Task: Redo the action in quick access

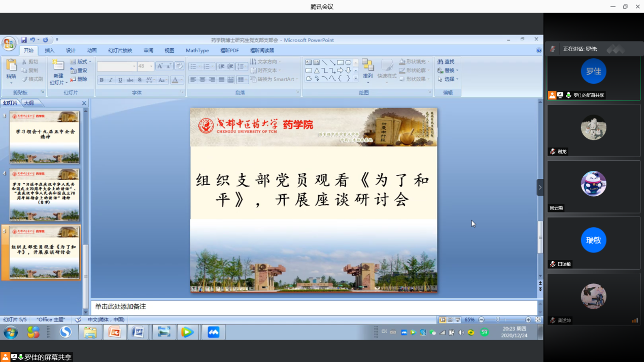Action: 45,40
